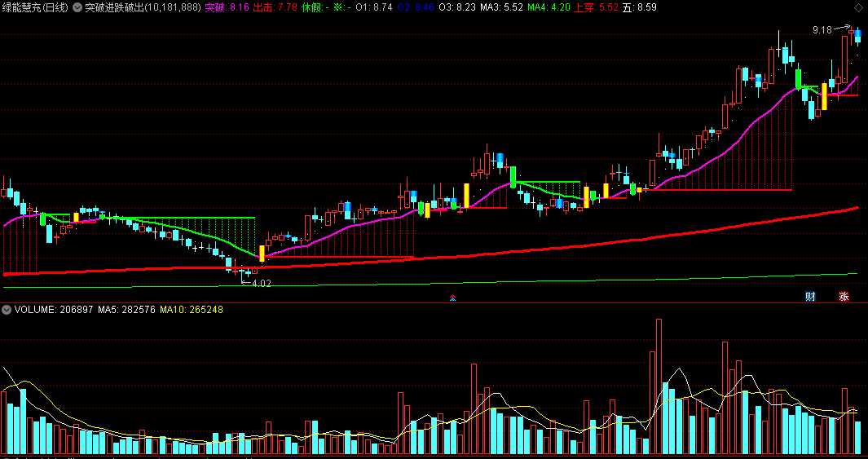Click the 财 financial marker icon
Screen dimensions: 868x459
tap(810, 296)
